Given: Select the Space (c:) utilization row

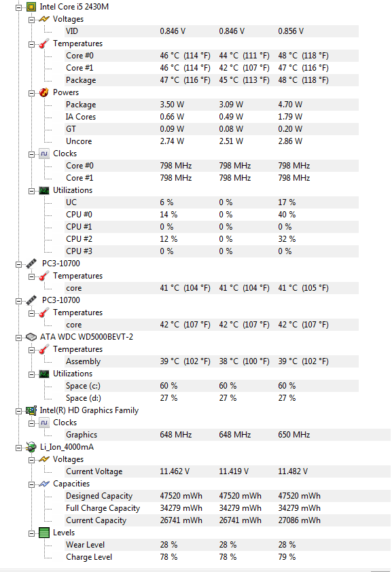Looking at the screenshot, I should point(211,386).
